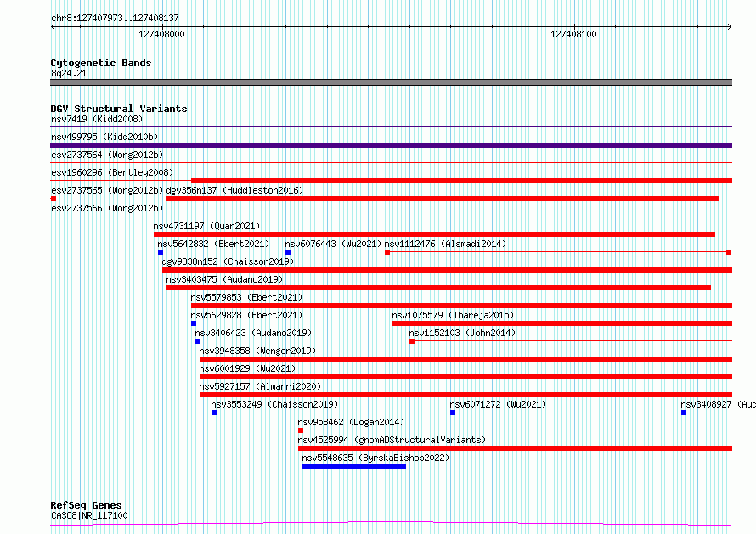This screenshot has height=534, width=756.
Task: Open the dgv9338n152 (Chaisson2019) label
Action: click(x=228, y=261)
